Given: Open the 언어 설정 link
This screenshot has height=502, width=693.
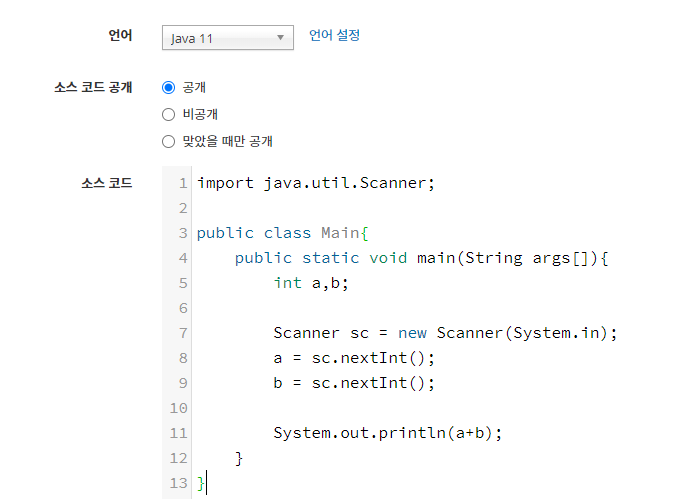Looking at the screenshot, I should (x=334, y=35).
